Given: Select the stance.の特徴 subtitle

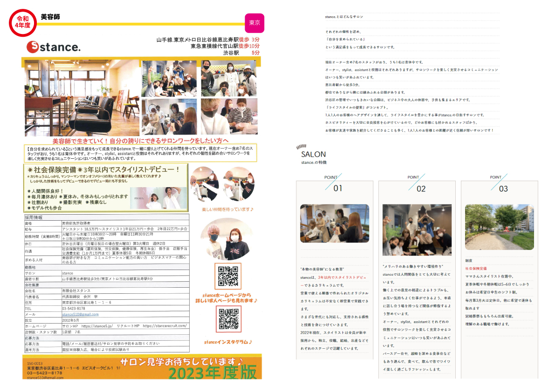Looking at the screenshot, I should tap(314, 162).
